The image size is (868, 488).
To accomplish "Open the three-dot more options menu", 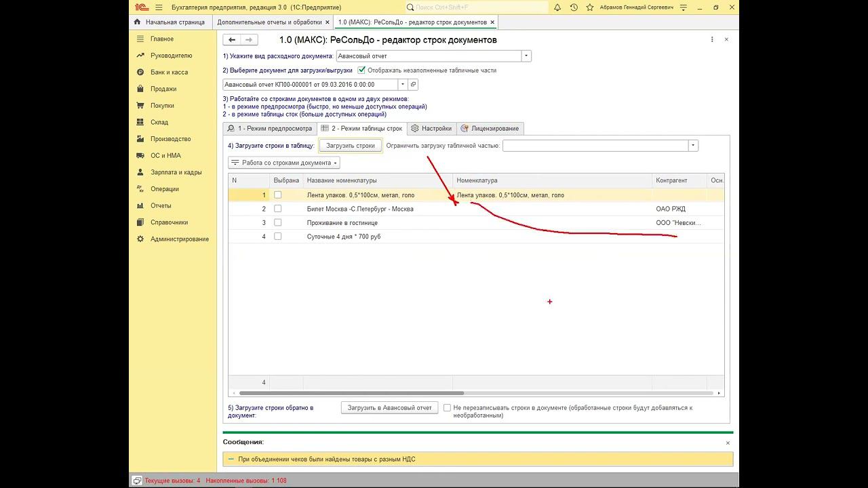I will [712, 40].
